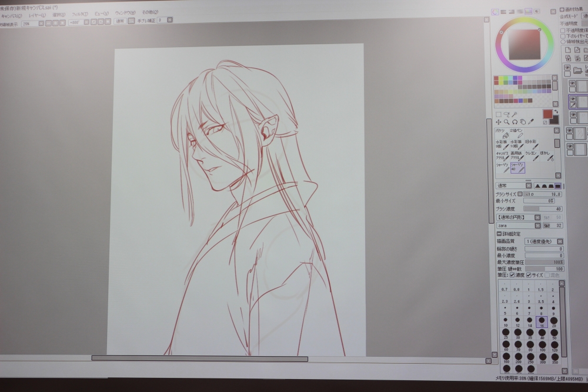Hide the selected layer with pen icon
Image resolution: width=588 pixels, height=392 pixels.
pos(573,99)
